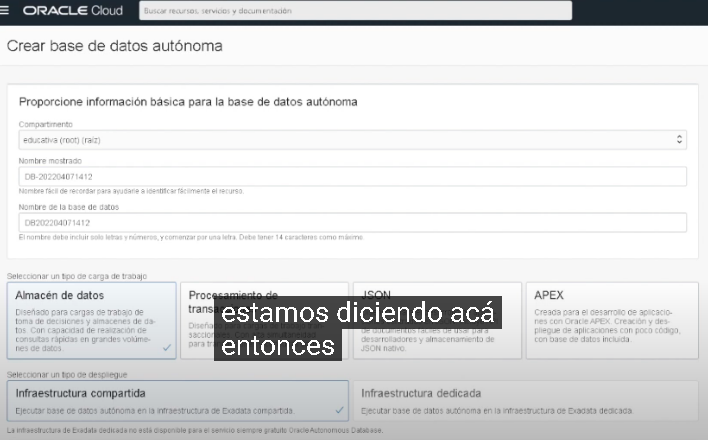Click the Nombre de la base de datos label
This screenshot has height=440, width=708.
tap(69, 207)
